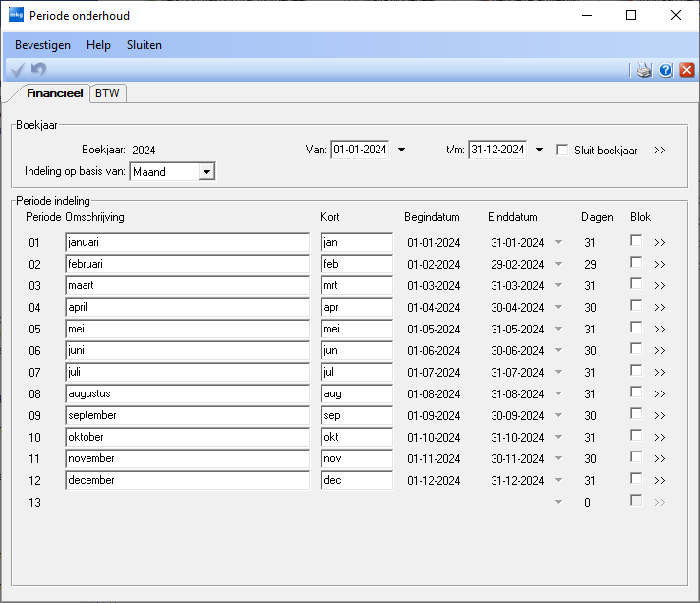Click the >> arrows on the april row
Image resolution: width=700 pixels, height=603 pixels.
point(660,308)
